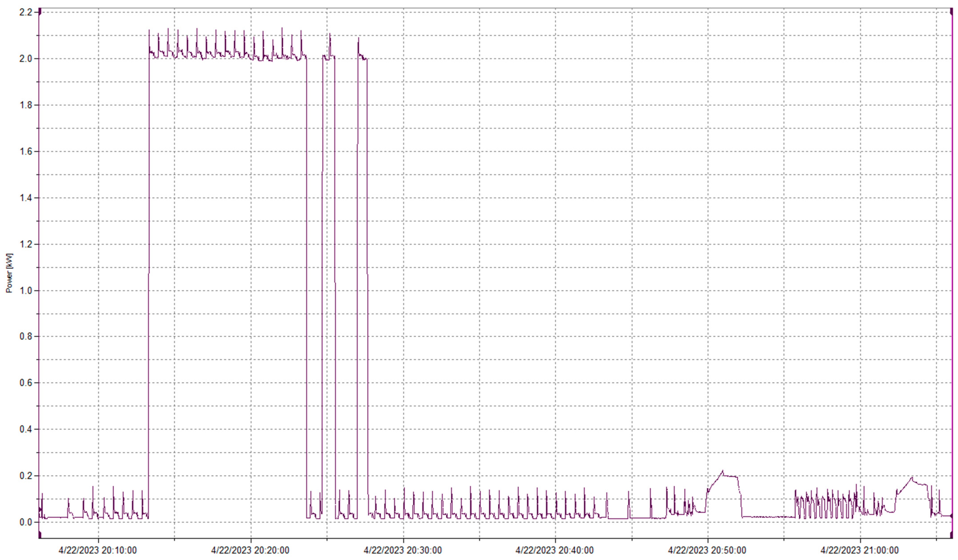Image resolution: width=958 pixels, height=560 pixels.
Task: Click the 0.4 value on Y axis
Action: [x=26, y=430]
